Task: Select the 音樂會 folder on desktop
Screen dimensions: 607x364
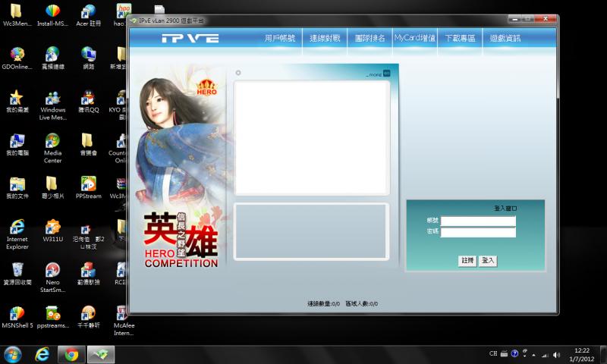Action: click(x=88, y=145)
